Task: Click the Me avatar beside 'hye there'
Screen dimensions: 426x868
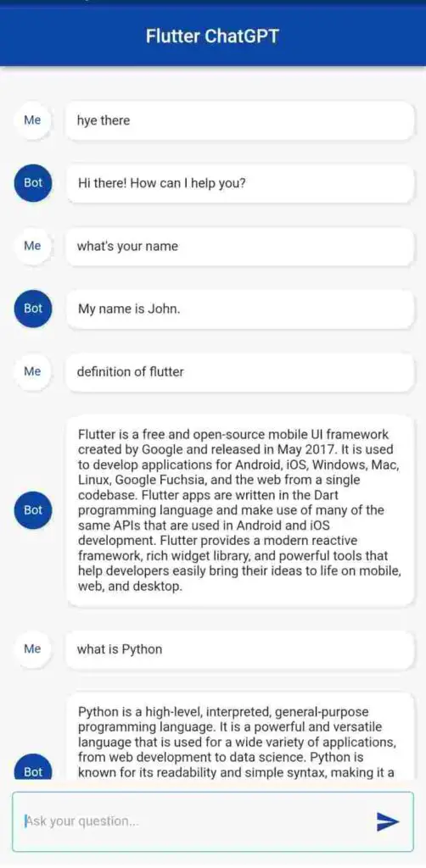Action: click(33, 120)
